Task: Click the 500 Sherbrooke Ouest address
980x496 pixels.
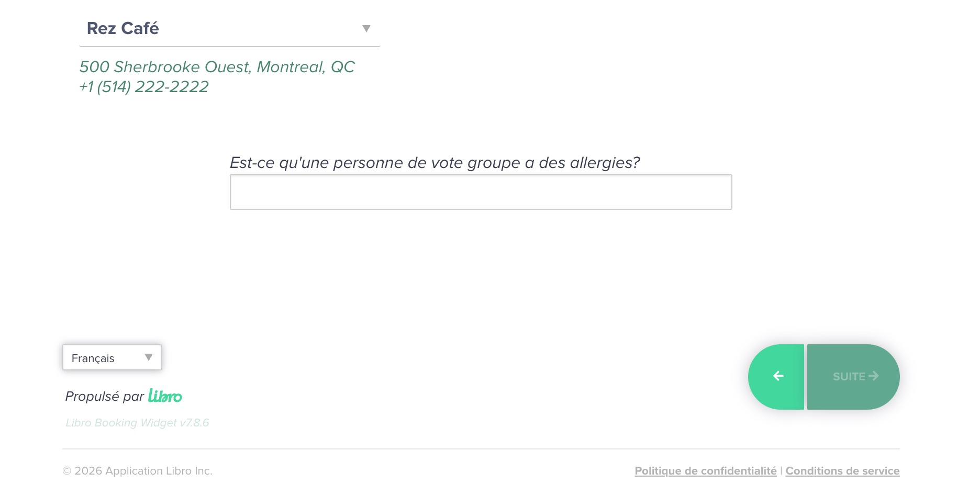Action: coord(217,67)
